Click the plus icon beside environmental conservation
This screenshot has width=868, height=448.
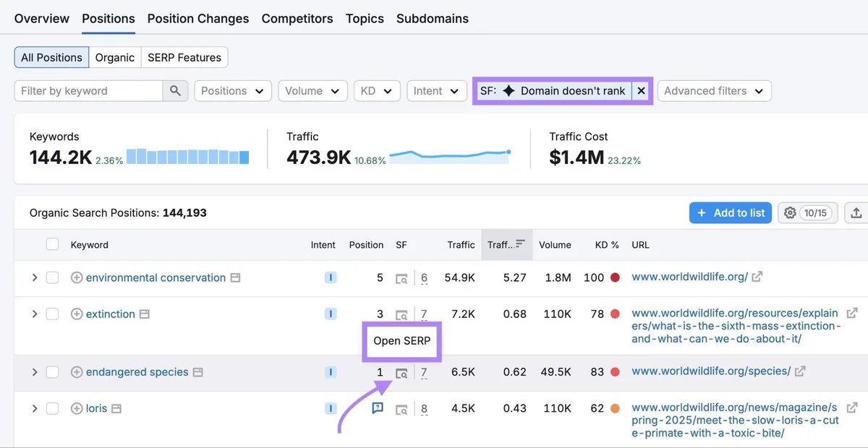(x=77, y=277)
